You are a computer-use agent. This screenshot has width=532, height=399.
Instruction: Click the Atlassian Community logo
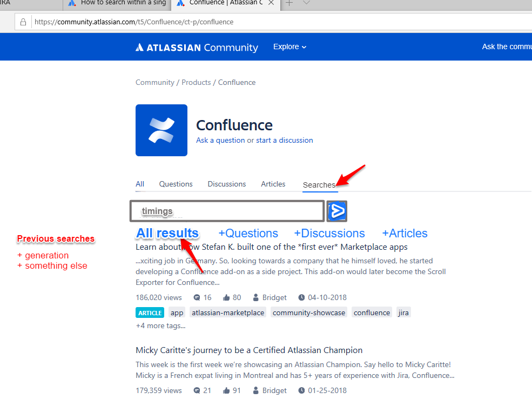[x=197, y=47]
